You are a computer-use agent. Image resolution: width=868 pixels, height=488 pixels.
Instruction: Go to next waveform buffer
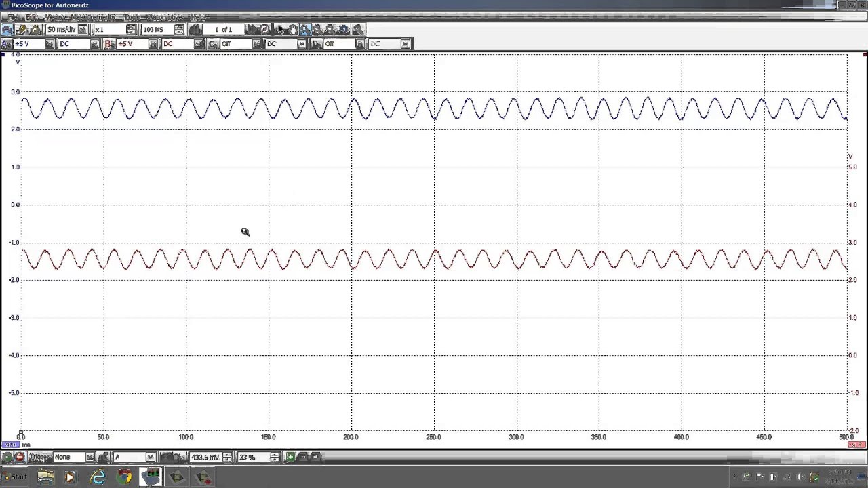pyautogui.click(x=252, y=30)
